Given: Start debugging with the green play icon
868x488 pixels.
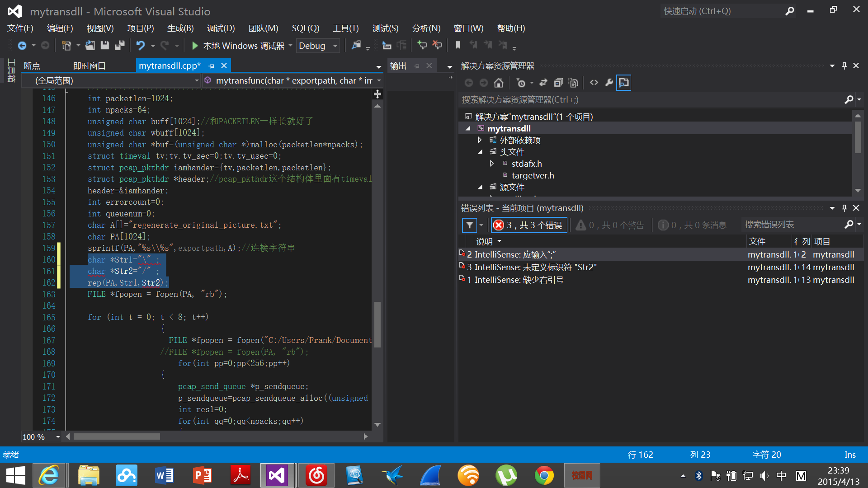Looking at the screenshot, I should tap(195, 46).
